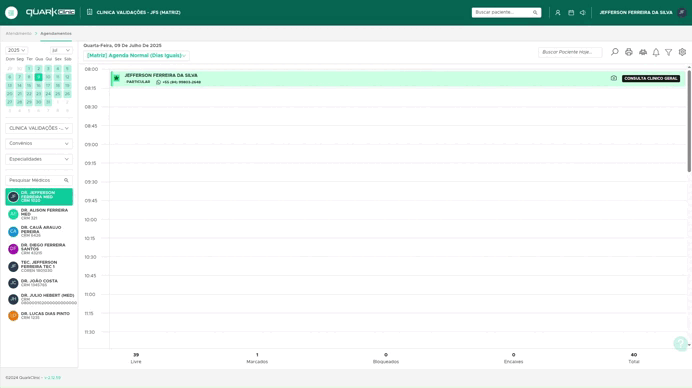The width and height of the screenshot is (692, 388).
Task: Click the agenda search magnifier icon
Action: coord(614,52)
